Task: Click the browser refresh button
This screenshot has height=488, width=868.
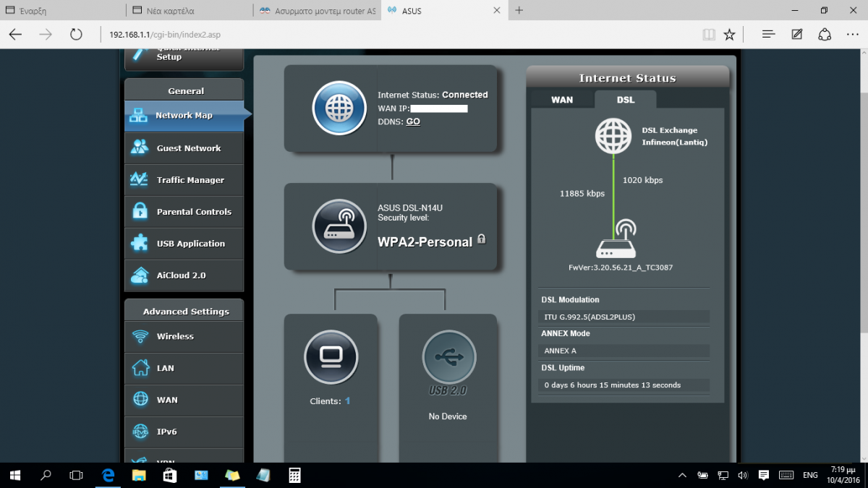Action: (x=76, y=34)
